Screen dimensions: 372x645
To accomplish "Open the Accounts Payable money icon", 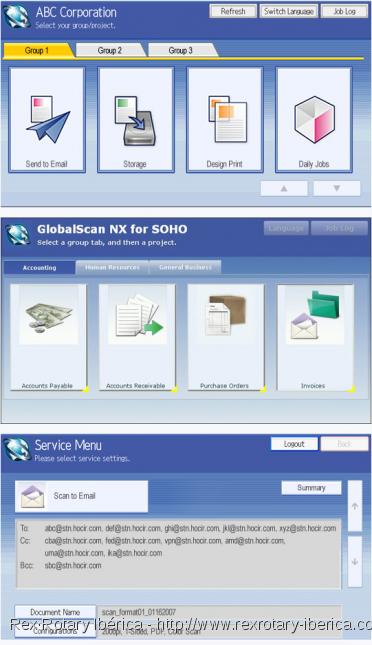I will pyautogui.click(x=49, y=315).
